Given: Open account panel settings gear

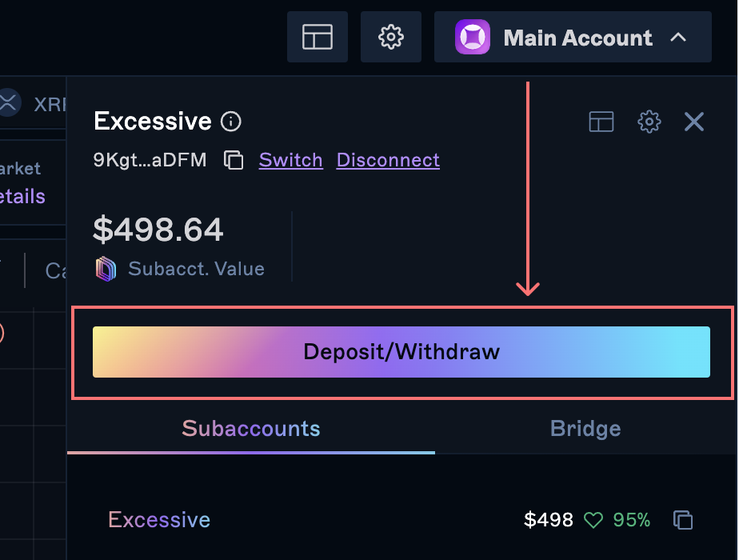Looking at the screenshot, I should point(649,122).
